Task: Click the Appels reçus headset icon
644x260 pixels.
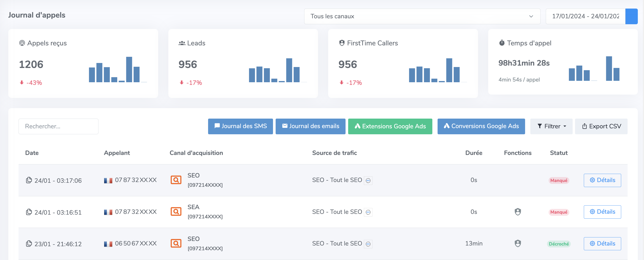Action: point(22,43)
